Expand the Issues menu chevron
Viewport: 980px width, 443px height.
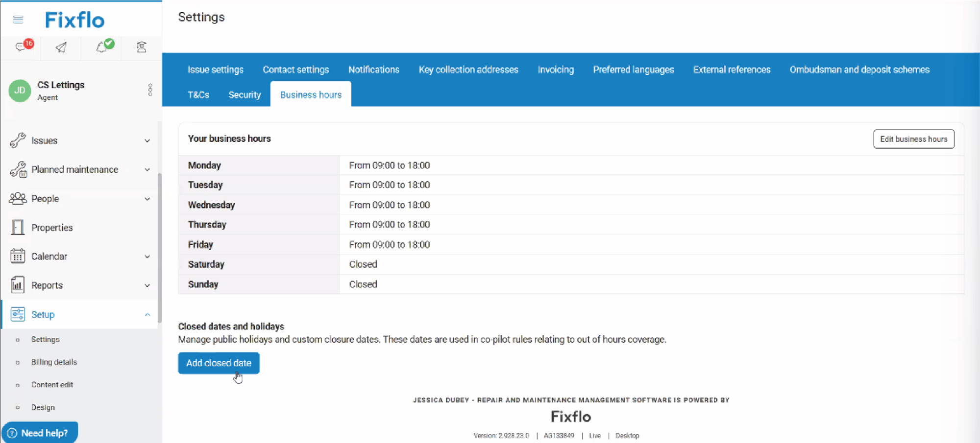[147, 141]
